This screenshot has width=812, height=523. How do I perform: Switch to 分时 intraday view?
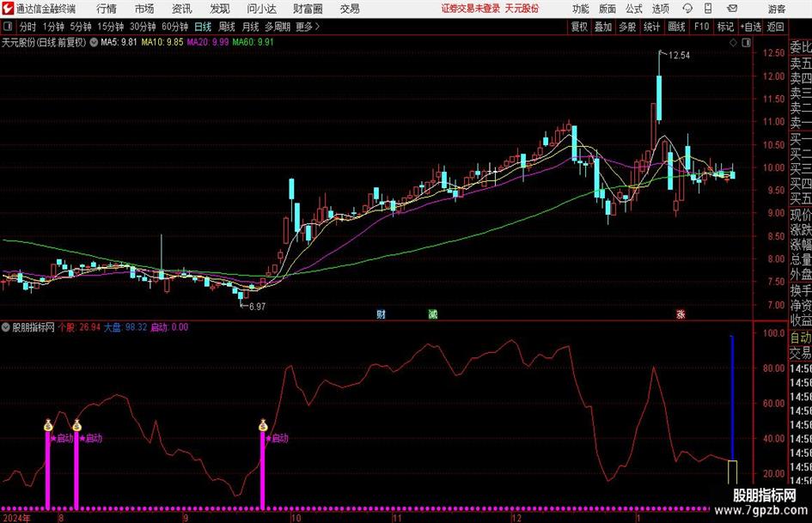(x=28, y=27)
